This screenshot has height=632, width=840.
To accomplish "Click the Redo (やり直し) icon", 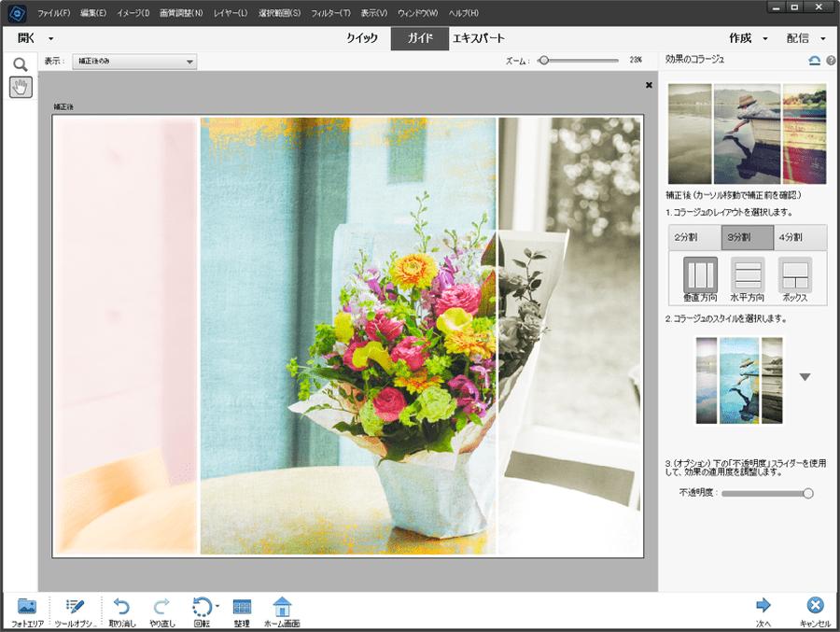I will click(161, 608).
